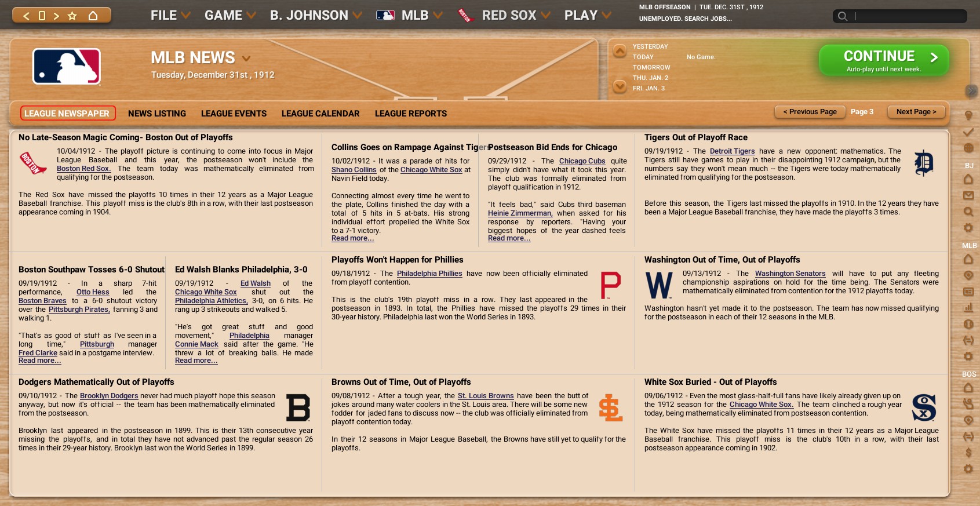This screenshot has height=506, width=980.
Task: Click the search input field at top
Action: (899, 16)
